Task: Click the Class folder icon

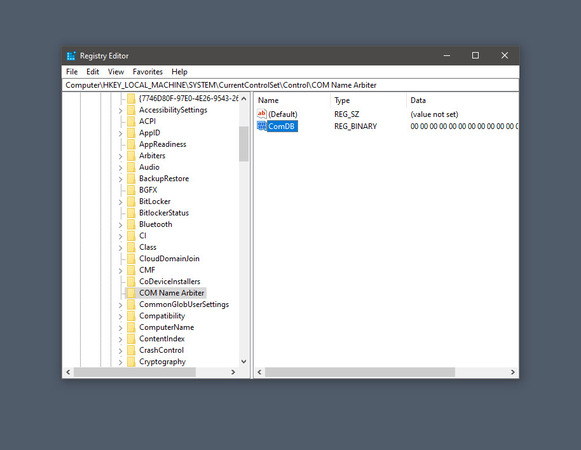Action: tap(131, 247)
